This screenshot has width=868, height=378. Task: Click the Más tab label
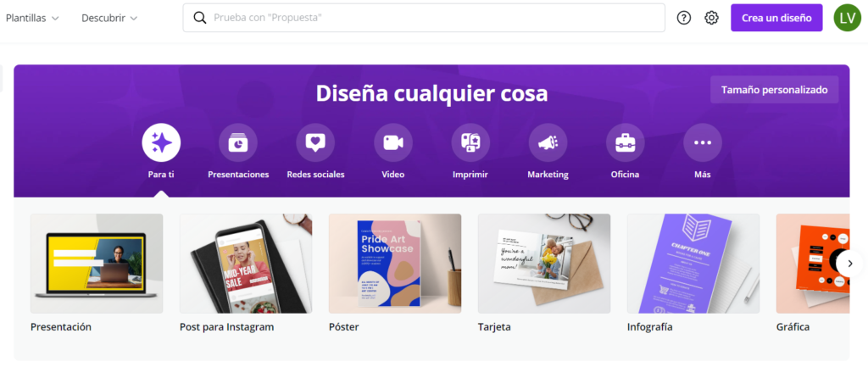click(703, 175)
